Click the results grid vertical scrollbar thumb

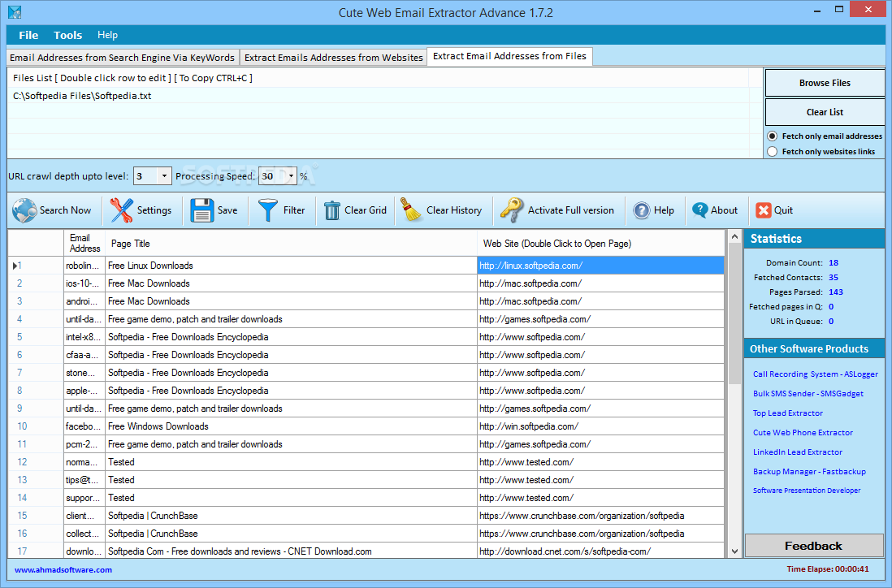[x=734, y=313]
